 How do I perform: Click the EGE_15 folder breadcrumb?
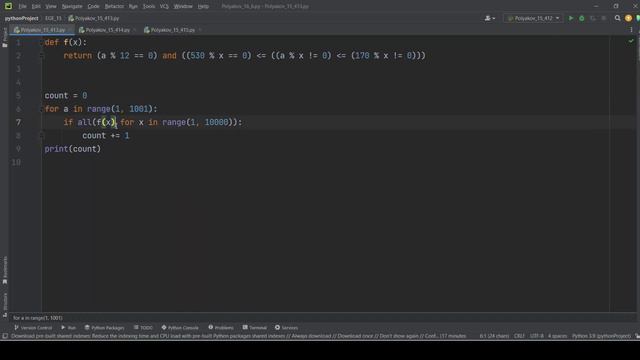(x=53, y=18)
